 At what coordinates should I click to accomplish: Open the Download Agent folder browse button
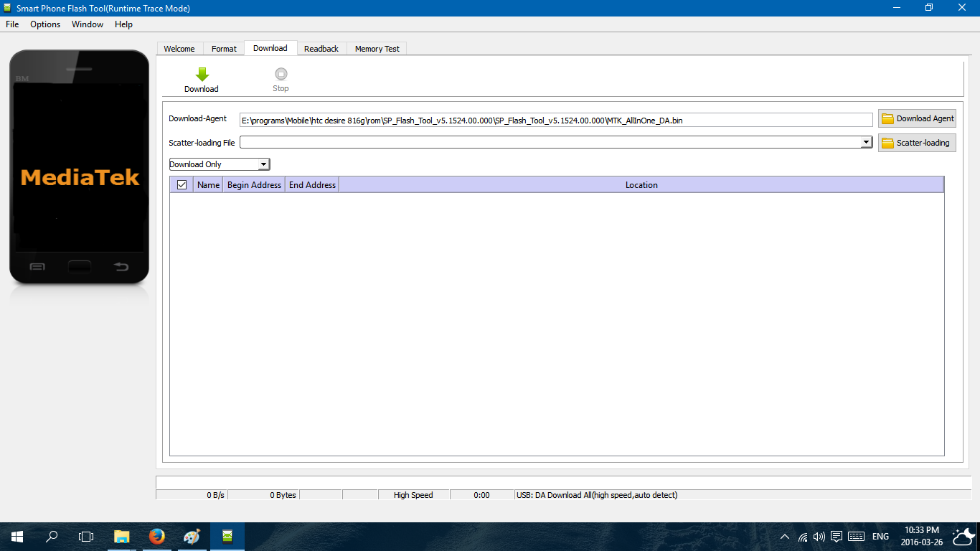click(x=917, y=118)
